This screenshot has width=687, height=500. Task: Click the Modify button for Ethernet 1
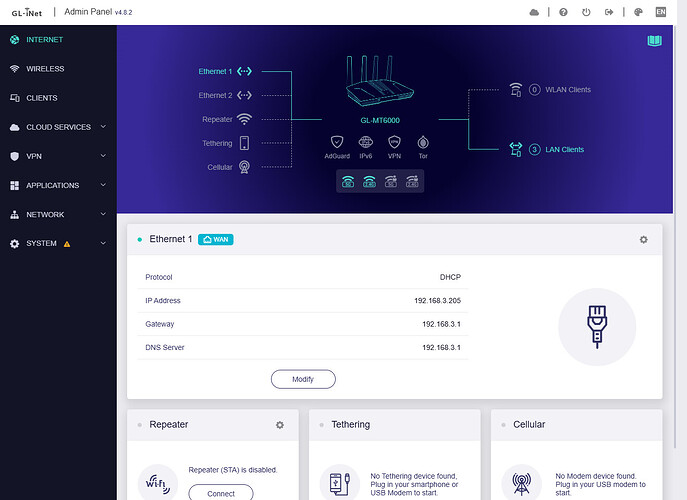[303, 379]
